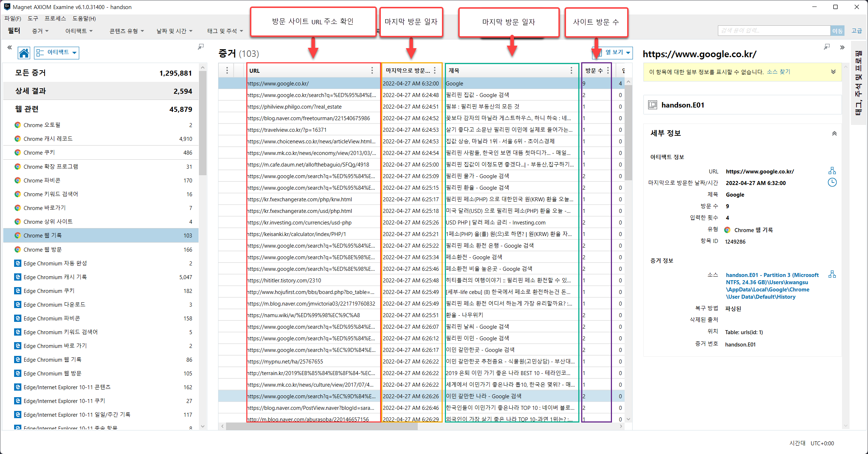Screen dimensions: 868x454
Task: Open the handson.E01 source path link
Action: click(x=772, y=286)
